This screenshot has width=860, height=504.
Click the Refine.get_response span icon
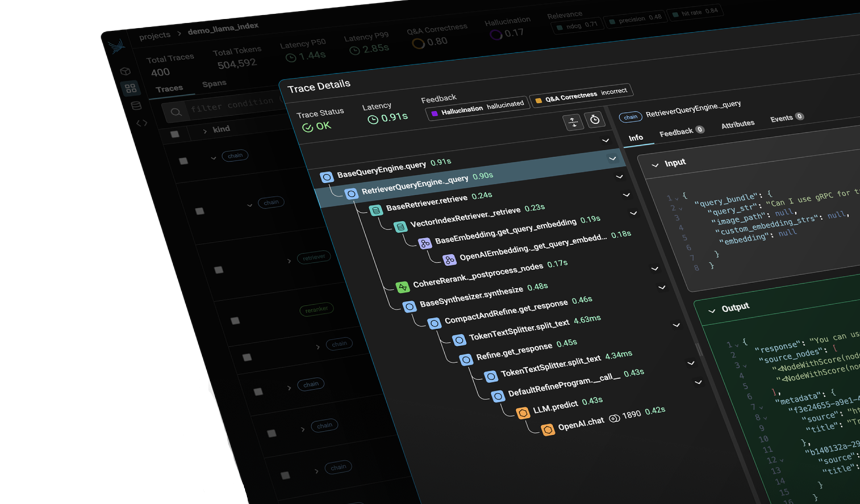click(466, 360)
